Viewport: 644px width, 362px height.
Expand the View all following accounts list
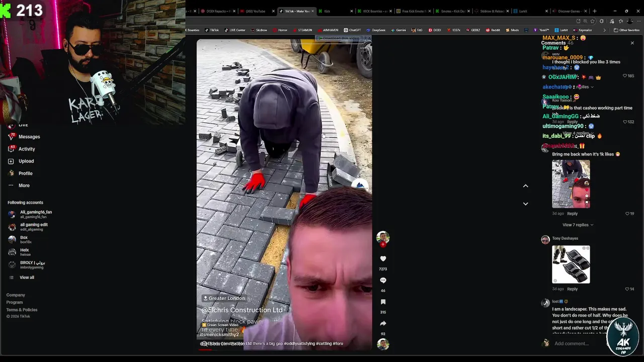point(27,278)
